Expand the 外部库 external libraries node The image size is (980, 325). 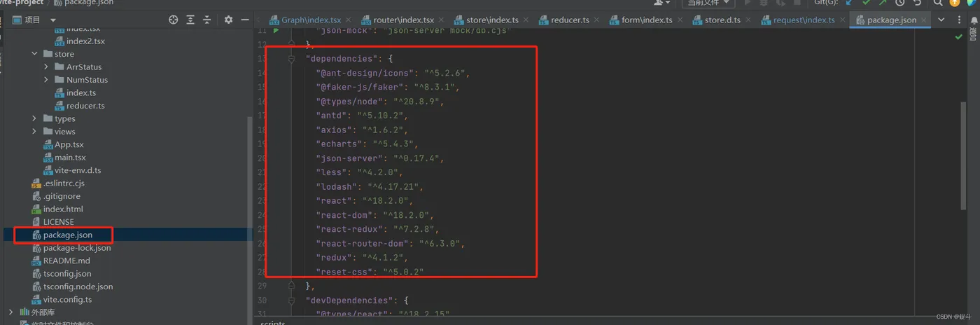(x=10, y=312)
